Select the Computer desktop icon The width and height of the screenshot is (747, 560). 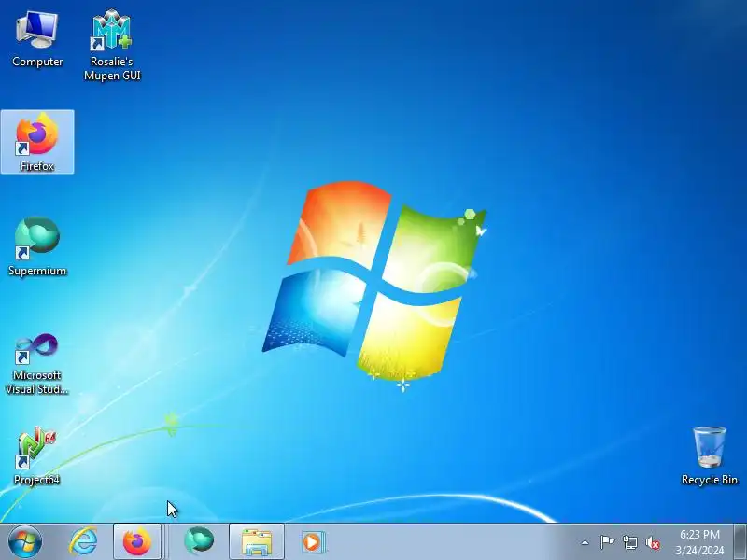pyautogui.click(x=37, y=40)
